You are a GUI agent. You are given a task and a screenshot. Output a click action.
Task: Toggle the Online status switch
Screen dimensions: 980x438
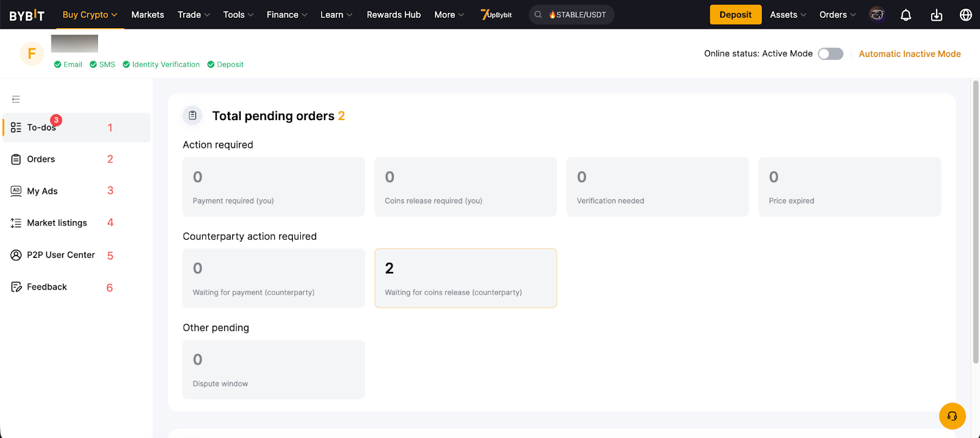click(x=831, y=54)
